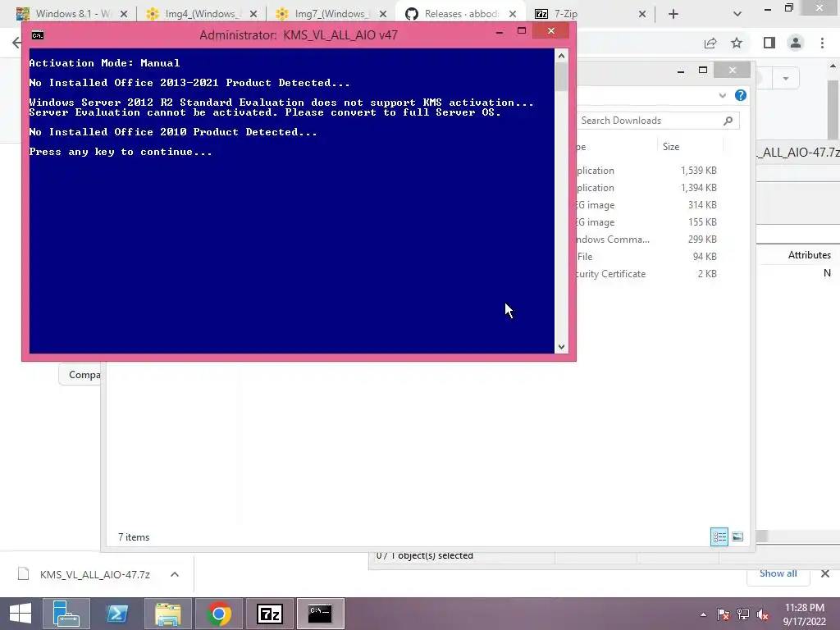The image size is (840, 630).
Task: Open 7-Zip from the taskbar
Action: pyautogui.click(x=269, y=614)
